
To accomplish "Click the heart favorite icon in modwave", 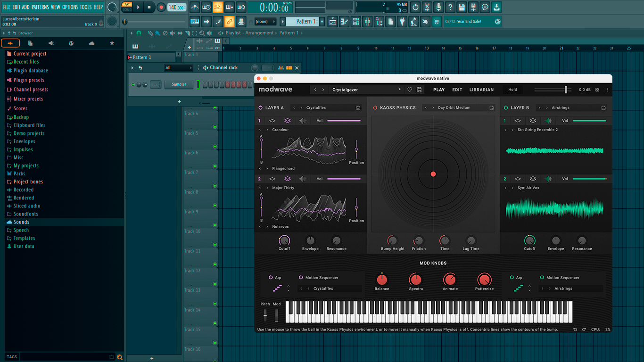I will 410,90.
